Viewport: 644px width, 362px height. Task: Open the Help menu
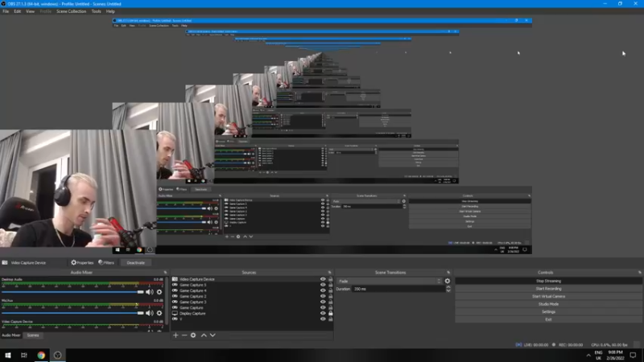coord(110,11)
